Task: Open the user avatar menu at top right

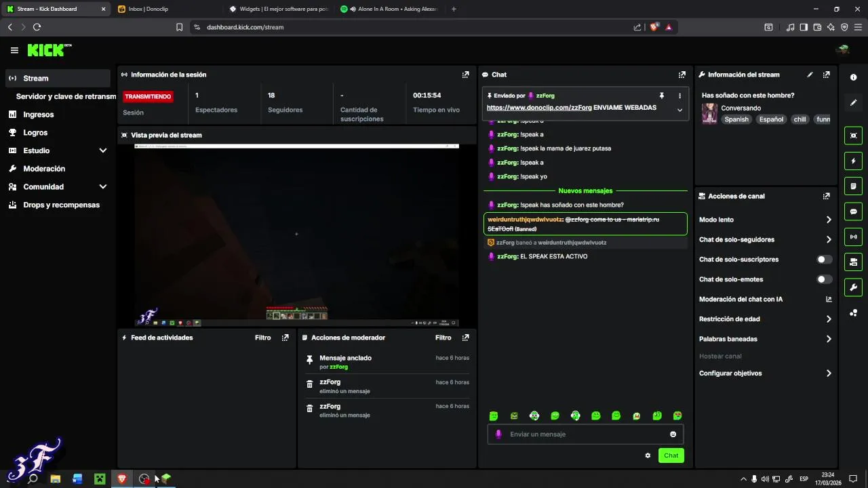Action: pos(843,49)
